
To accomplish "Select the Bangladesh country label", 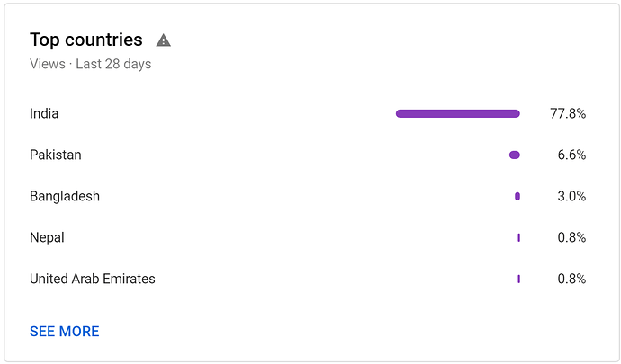I will [65, 196].
